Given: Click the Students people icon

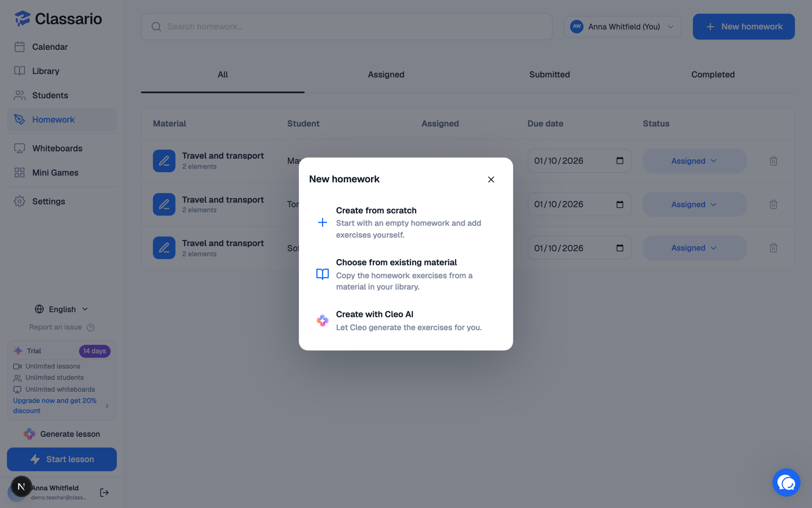Looking at the screenshot, I should (x=20, y=95).
